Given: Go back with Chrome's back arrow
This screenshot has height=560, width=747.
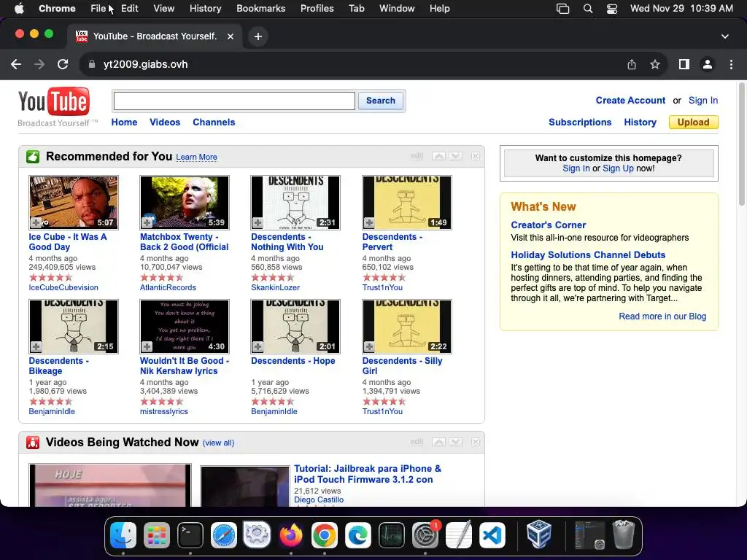Looking at the screenshot, I should coord(16,64).
